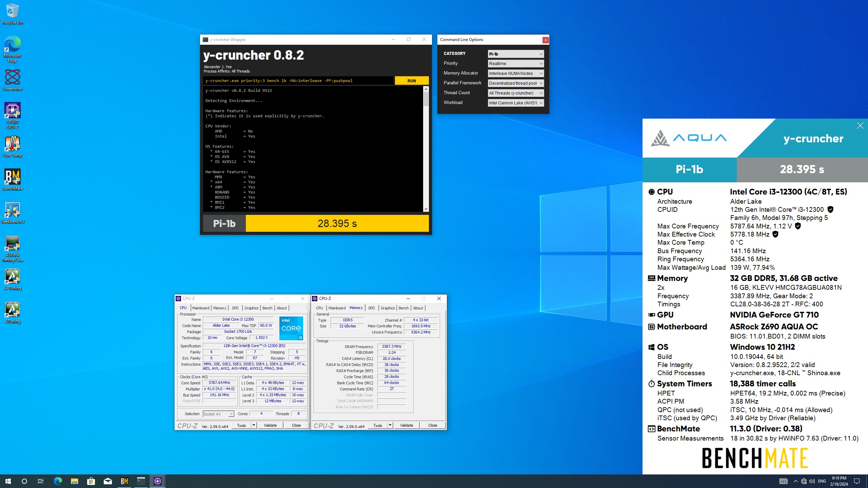The height and width of the screenshot is (488, 868).
Task: Open Task View on the taskbar
Action: pos(41,481)
